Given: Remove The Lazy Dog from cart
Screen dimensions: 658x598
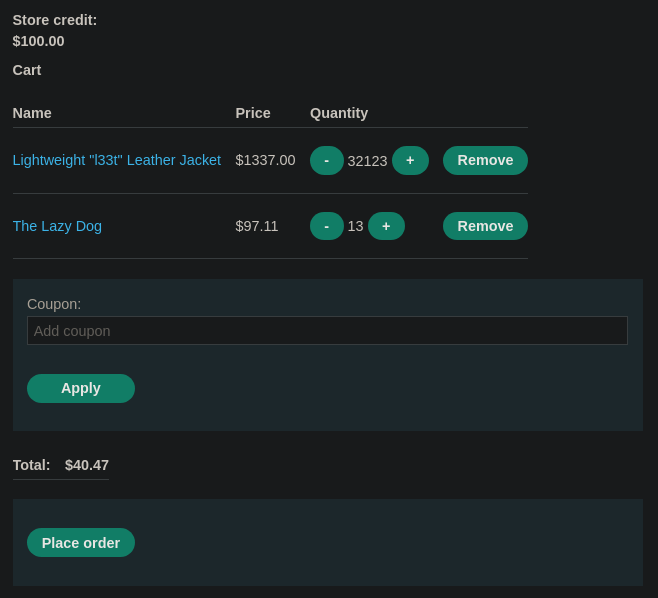Looking at the screenshot, I should [485, 226].
